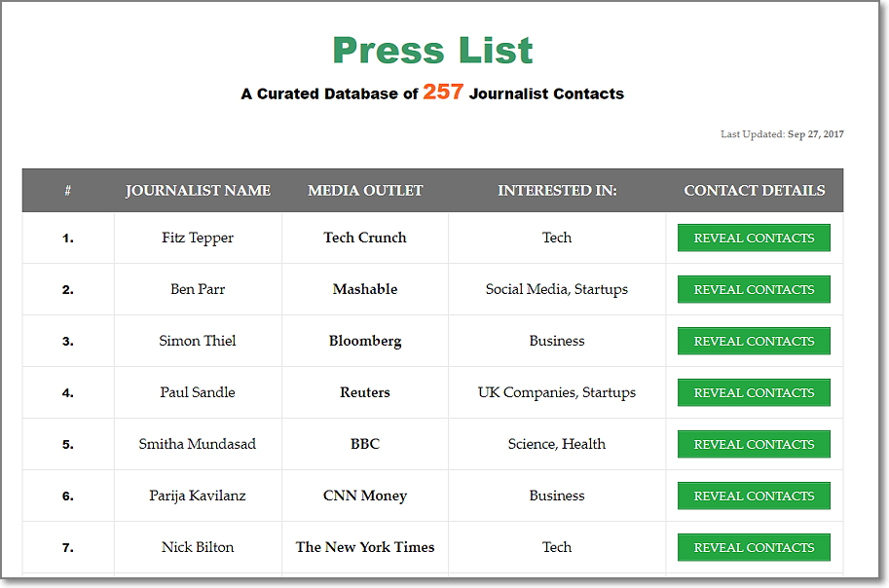The image size is (889, 588).
Task: Click the JOURNALIST NAME column header
Action: 198,191
